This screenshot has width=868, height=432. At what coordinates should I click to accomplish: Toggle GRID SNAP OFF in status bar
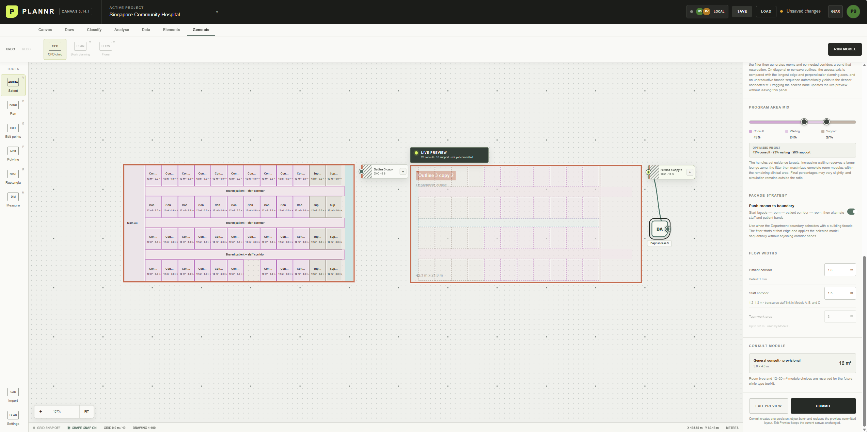click(x=47, y=428)
